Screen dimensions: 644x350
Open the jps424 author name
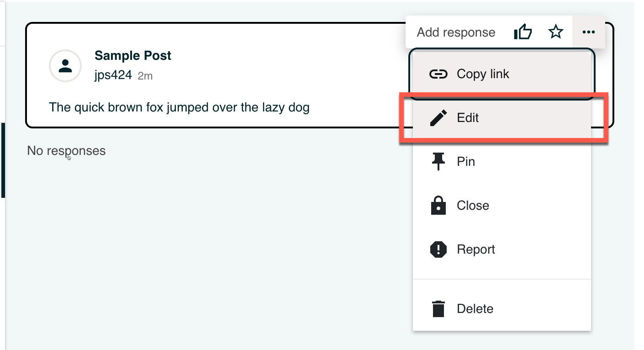click(113, 75)
